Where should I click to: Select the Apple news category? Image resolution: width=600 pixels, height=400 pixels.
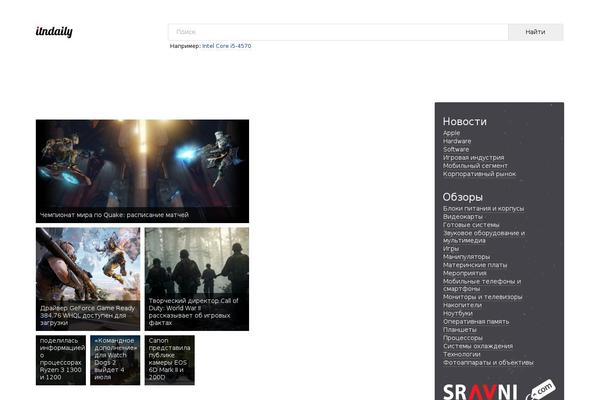pyautogui.click(x=452, y=133)
